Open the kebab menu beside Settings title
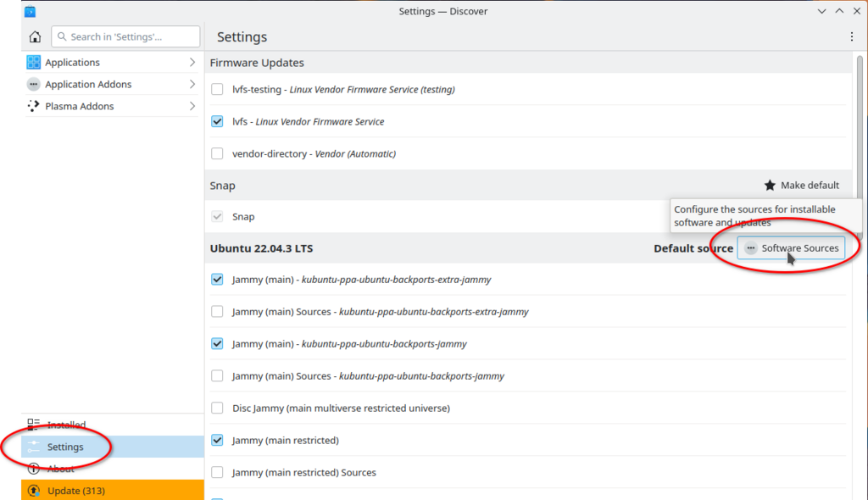Viewport: 868px width, 500px height. pyautogui.click(x=852, y=36)
